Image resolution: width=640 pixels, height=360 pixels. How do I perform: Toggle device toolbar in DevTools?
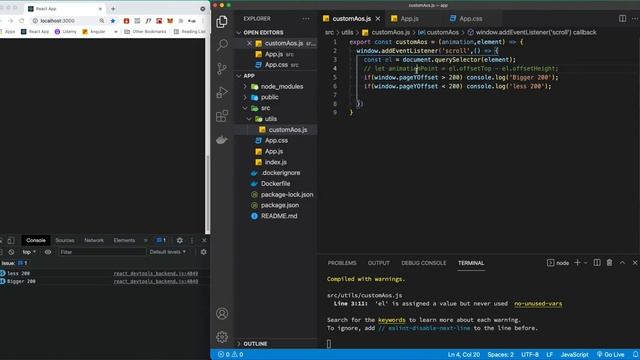(x=11, y=240)
